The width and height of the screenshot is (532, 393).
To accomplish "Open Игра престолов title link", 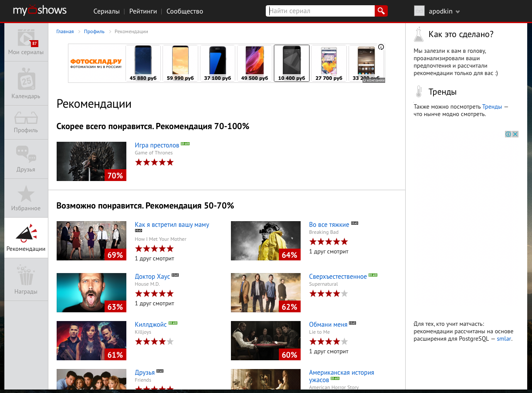I will 157,145.
